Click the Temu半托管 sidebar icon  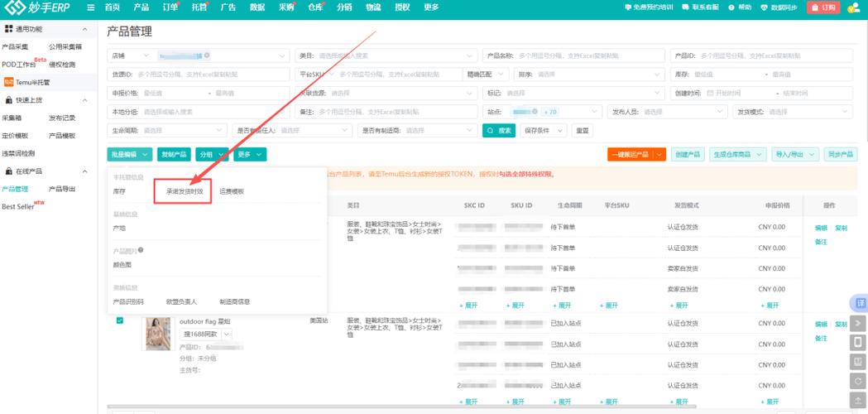click(x=8, y=82)
